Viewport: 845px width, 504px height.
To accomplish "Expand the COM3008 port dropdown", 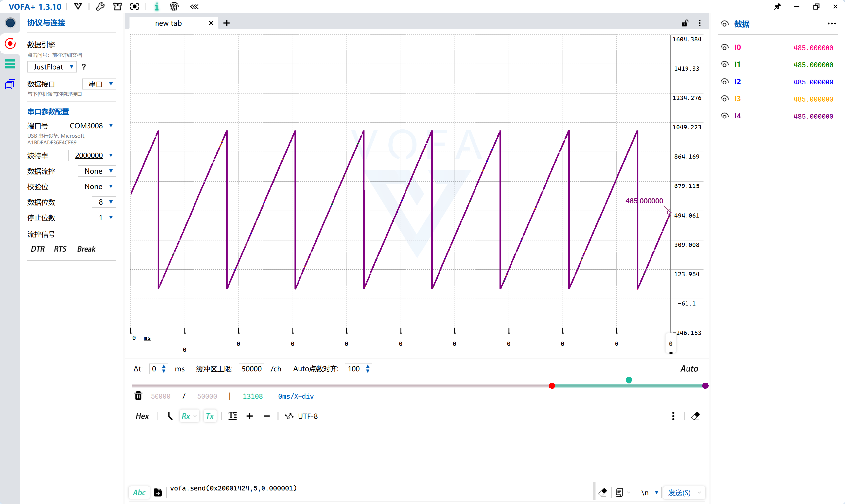I will 89,126.
